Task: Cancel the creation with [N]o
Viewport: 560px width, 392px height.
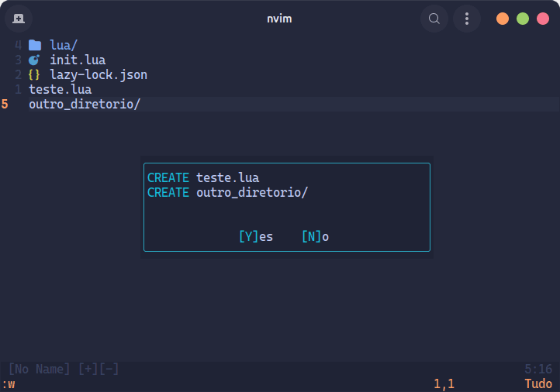Action: 316,236
